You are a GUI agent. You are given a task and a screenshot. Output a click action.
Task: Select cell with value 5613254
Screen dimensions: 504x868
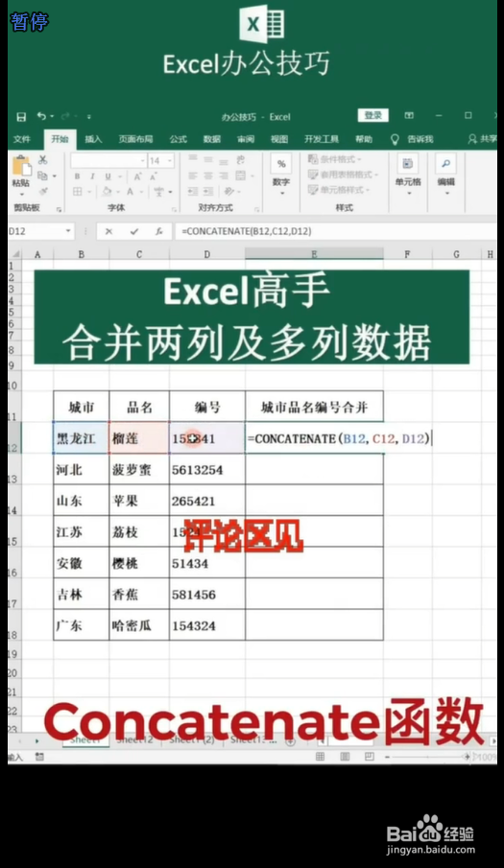coord(207,469)
